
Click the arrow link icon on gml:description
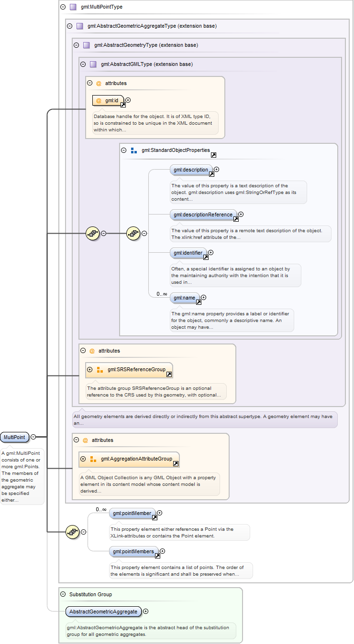211,174
